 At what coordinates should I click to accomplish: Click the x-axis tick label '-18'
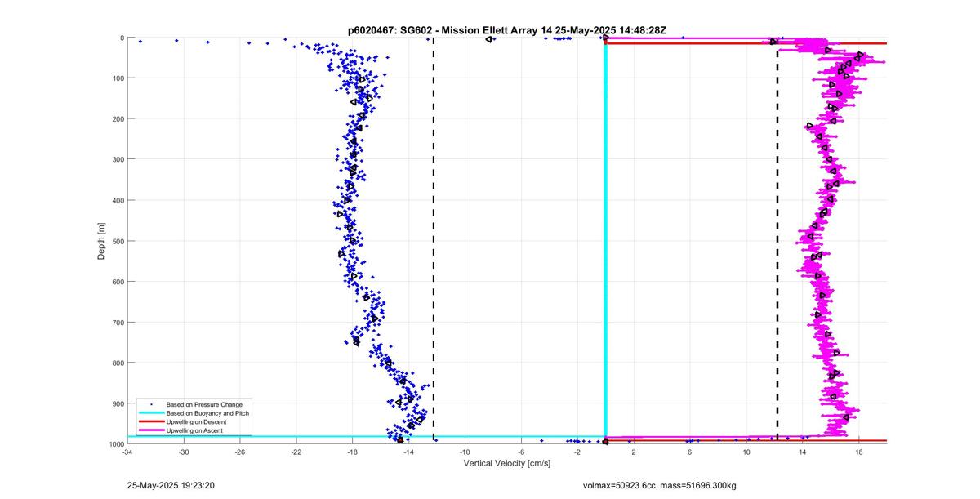tap(353, 452)
